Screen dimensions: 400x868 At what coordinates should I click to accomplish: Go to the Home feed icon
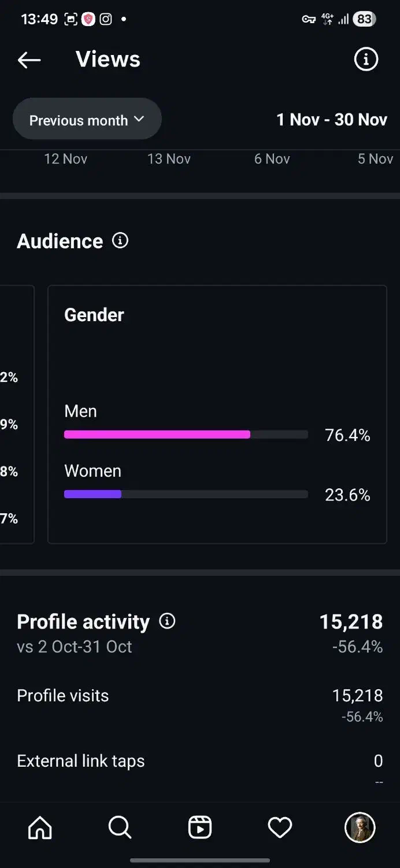pyautogui.click(x=40, y=827)
